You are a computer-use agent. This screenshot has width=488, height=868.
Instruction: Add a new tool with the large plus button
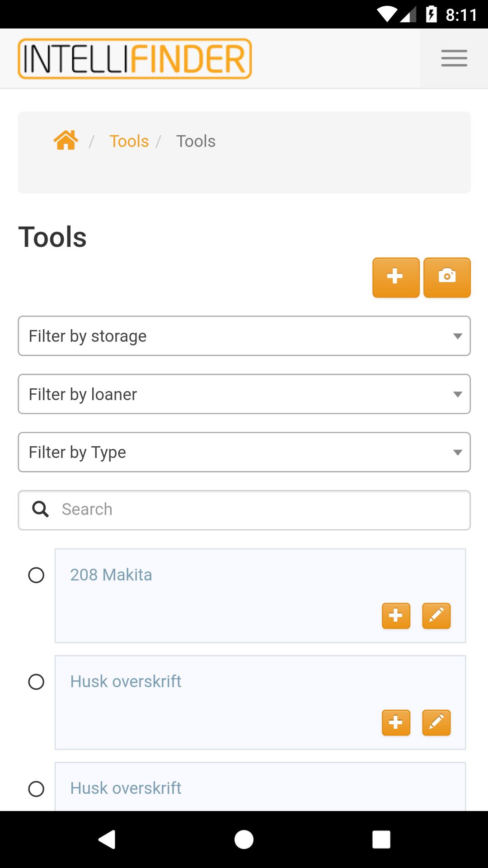pos(396,278)
